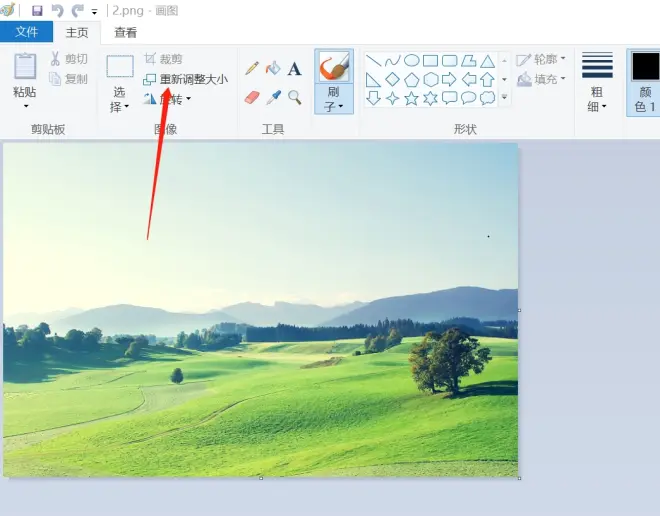Click 重新调整大小 resize button
660x516 pixels.
(186, 79)
